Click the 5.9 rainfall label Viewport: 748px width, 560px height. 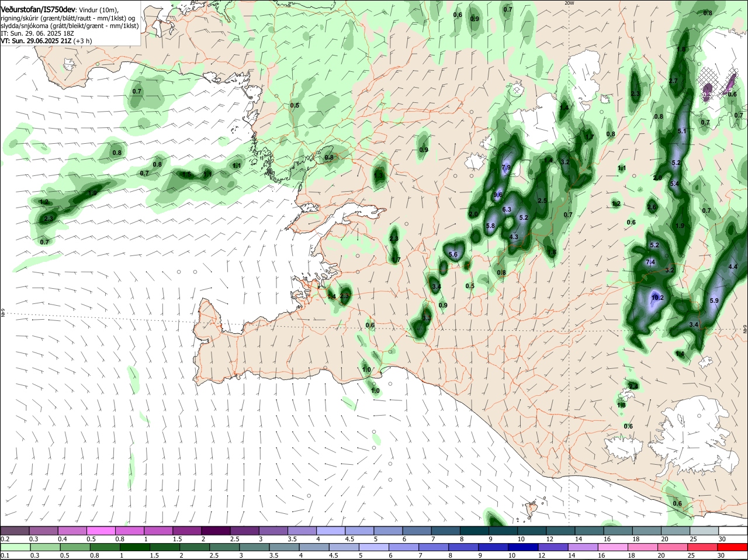(714, 300)
